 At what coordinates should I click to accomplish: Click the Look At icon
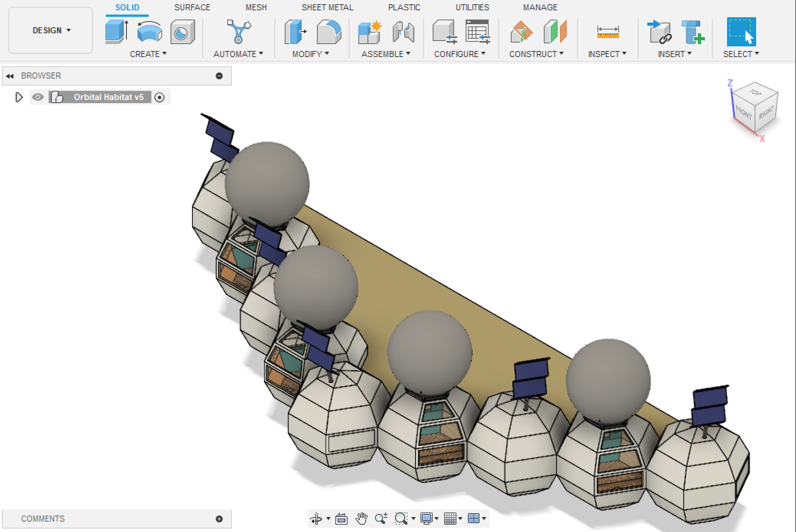341,519
